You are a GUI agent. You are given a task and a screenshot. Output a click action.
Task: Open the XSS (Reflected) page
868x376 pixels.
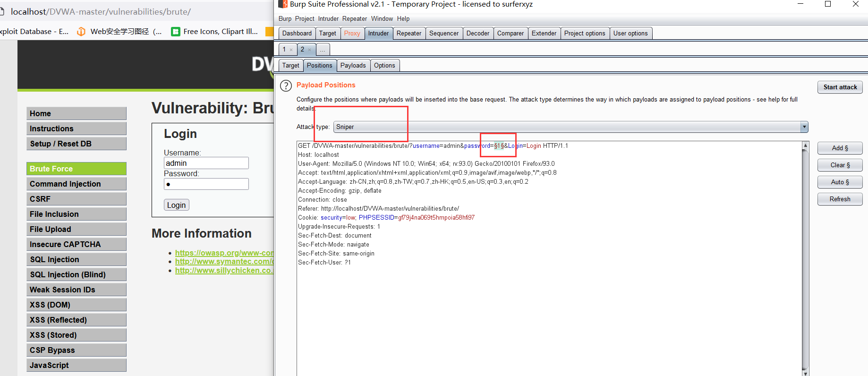(x=77, y=320)
